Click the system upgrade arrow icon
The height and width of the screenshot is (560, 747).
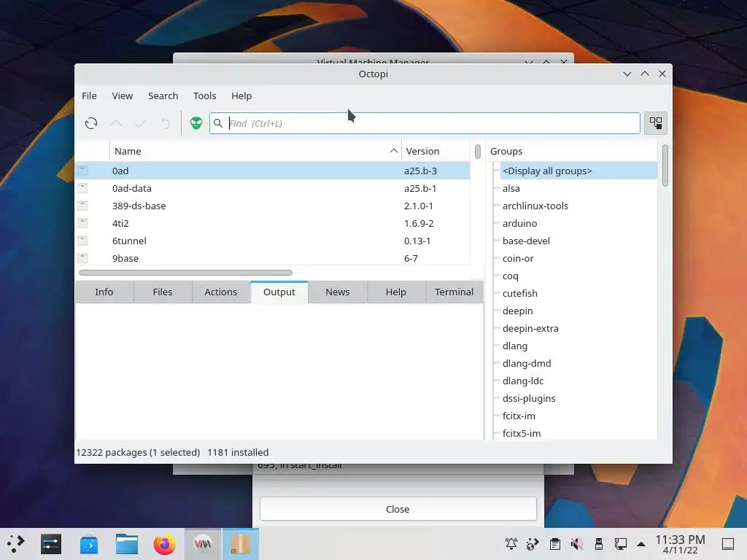click(x=116, y=123)
